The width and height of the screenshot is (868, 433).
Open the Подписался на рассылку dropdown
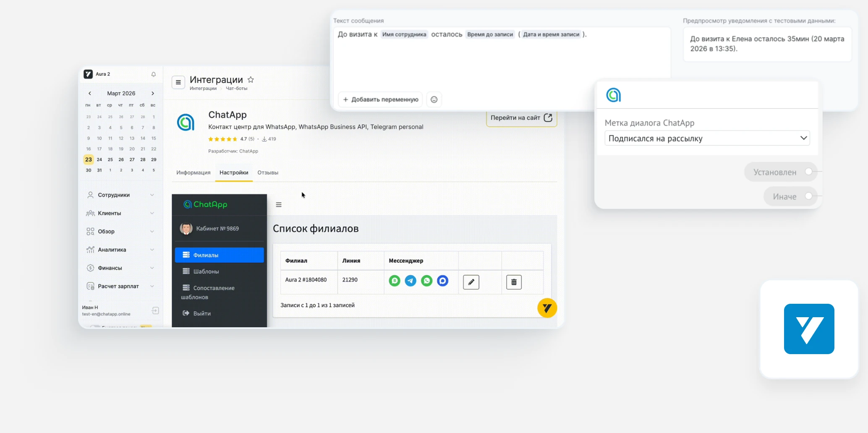[x=707, y=138]
